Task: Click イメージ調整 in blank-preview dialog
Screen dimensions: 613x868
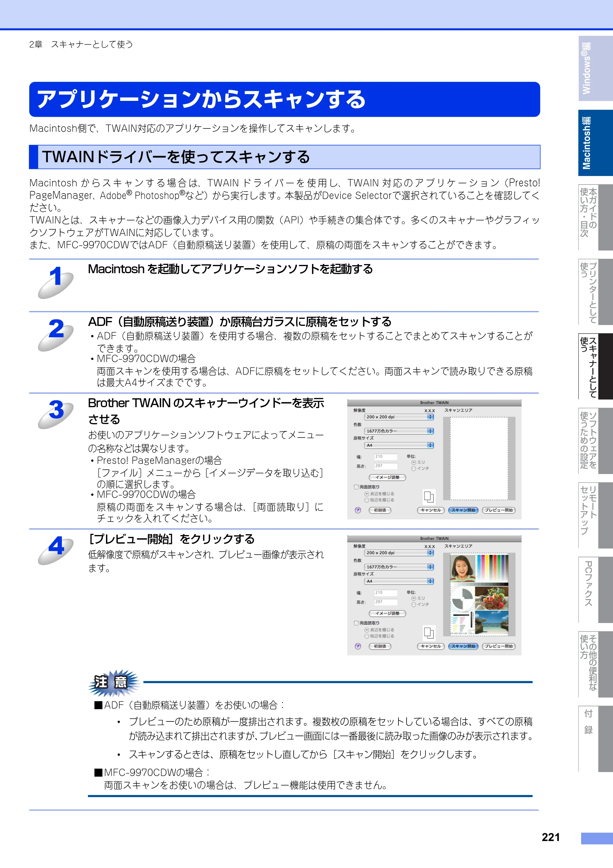Action: click(x=387, y=477)
